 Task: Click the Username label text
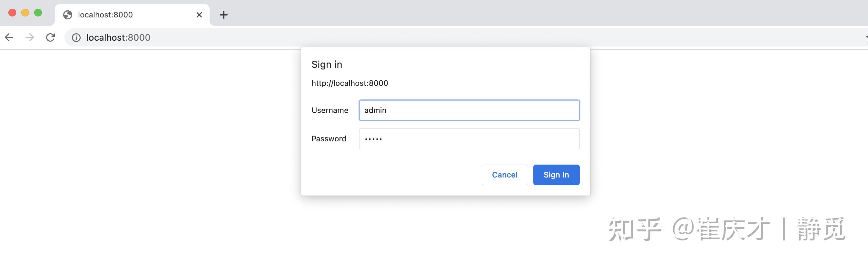coord(330,111)
